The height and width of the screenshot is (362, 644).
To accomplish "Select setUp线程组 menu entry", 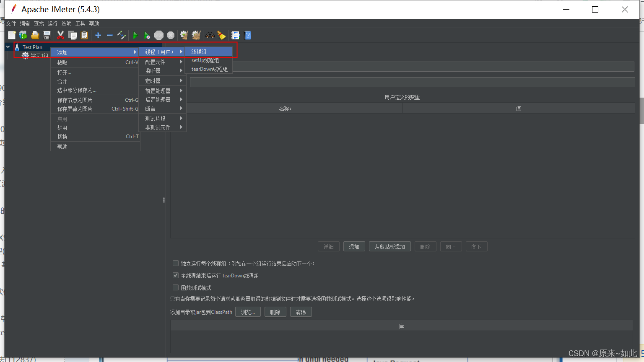I will [209, 60].
